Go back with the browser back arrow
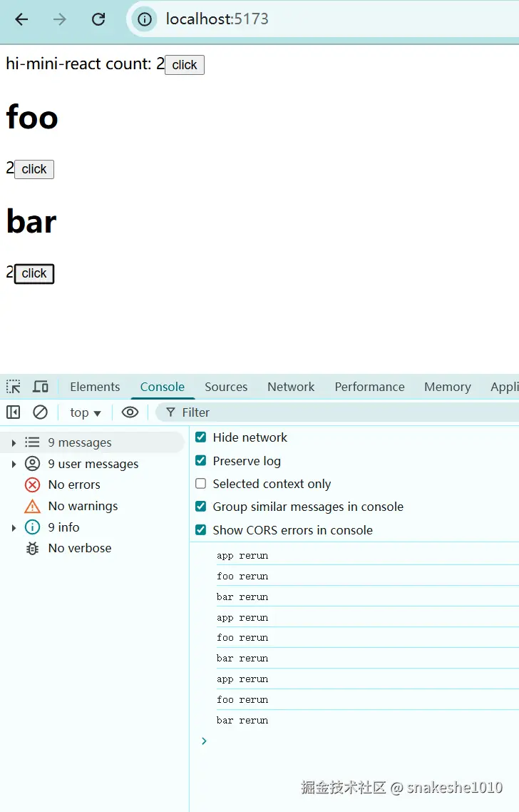This screenshot has width=519, height=812. [x=21, y=20]
